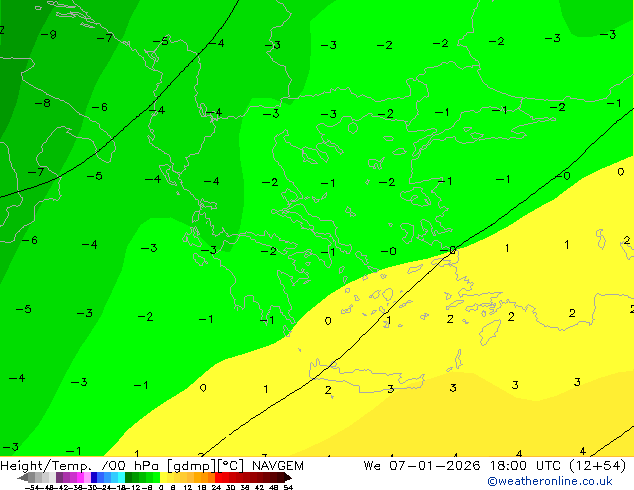The width and height of the screenshot is (634, 490).
Task: Pick the cyan swatch in the legend
Action: [x=121, y=477]
